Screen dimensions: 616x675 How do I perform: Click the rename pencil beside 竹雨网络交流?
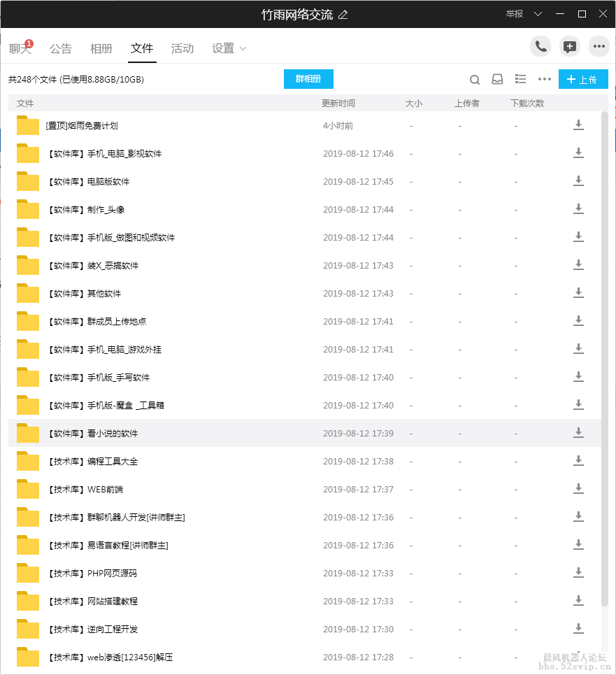click(x=343, y=13)
